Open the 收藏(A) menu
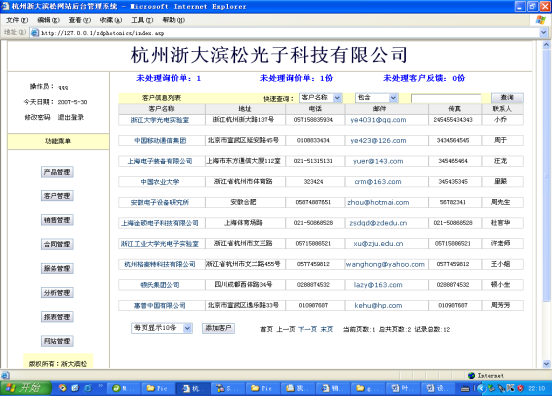This screenshot has height=397, width=552. (111, 20)
